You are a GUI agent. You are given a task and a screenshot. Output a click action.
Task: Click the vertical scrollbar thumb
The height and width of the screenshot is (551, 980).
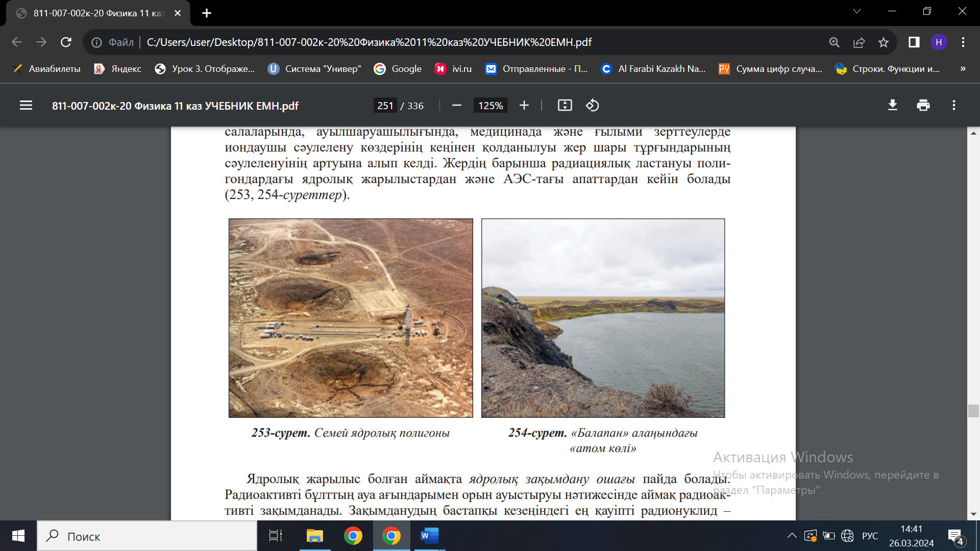click(973, 411)
